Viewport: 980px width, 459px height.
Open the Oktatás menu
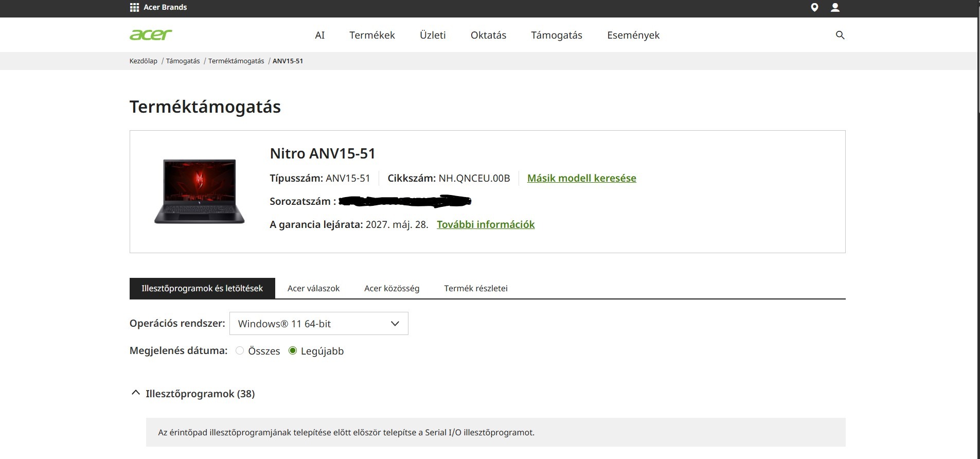click(488, 35)
